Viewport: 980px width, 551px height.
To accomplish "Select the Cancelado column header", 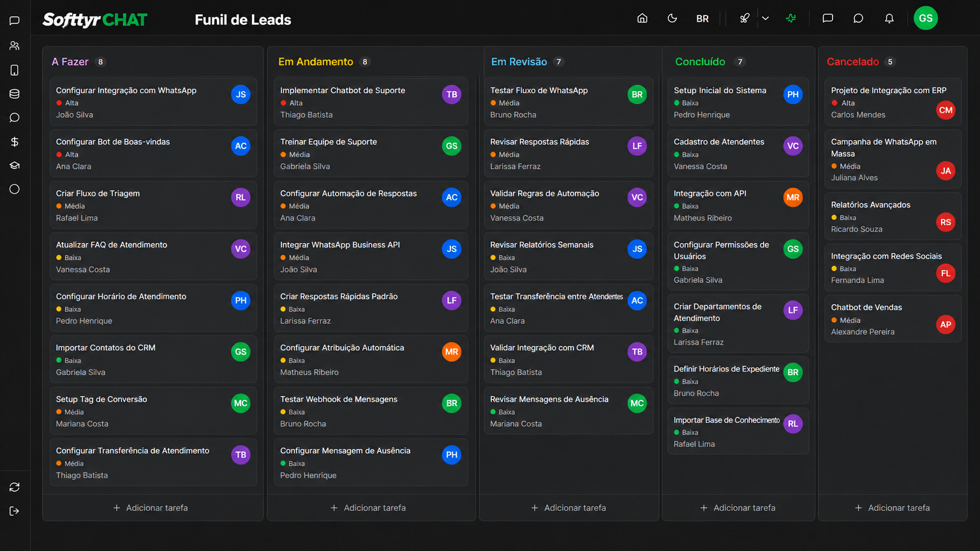I will click(853, 62).
